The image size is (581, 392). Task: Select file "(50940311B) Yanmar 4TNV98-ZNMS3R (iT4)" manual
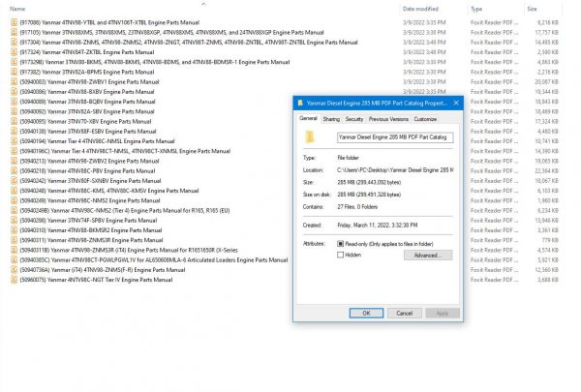point(129,250)
